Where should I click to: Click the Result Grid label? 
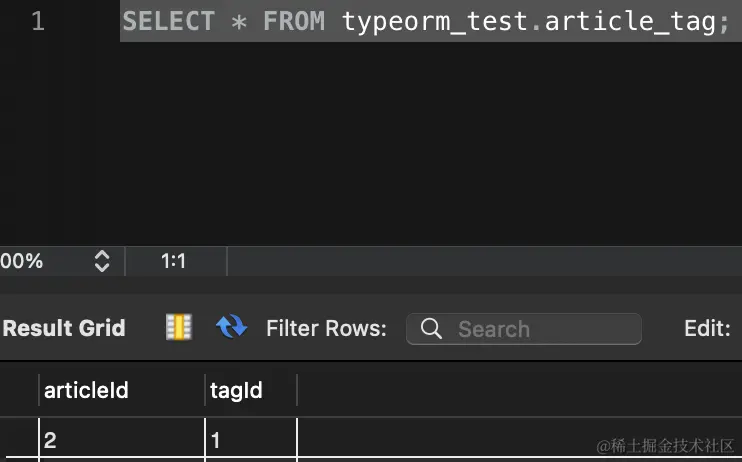click(64, 328)
